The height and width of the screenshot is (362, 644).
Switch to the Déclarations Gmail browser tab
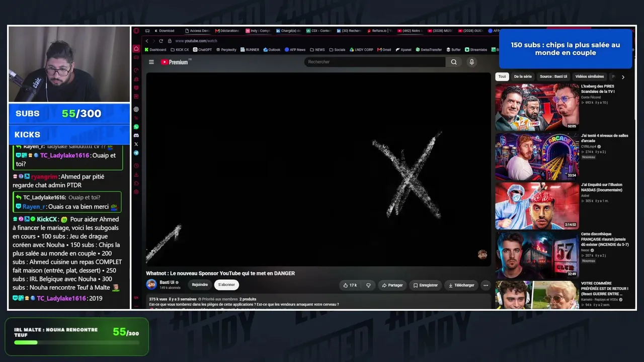coord(227,31)
